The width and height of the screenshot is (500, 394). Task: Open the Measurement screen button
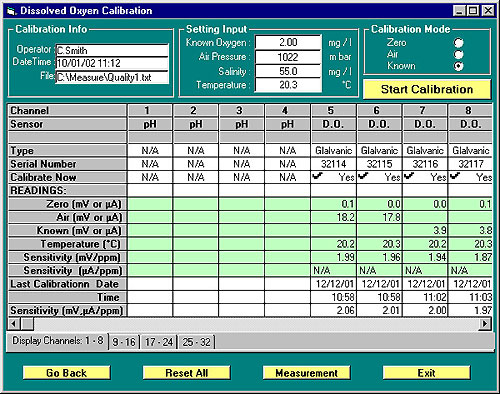coord(306,373)
